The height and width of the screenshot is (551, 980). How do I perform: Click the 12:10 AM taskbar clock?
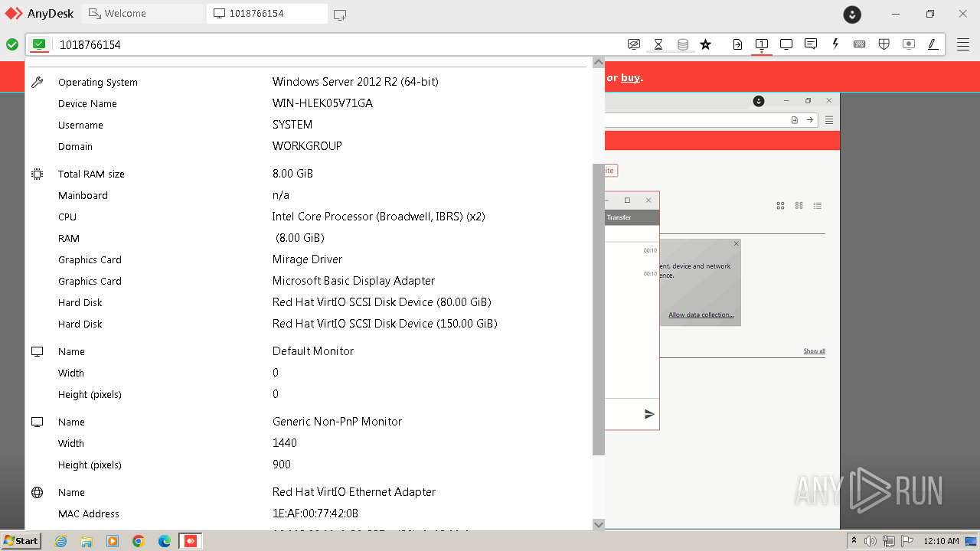(x=941, y=541)
